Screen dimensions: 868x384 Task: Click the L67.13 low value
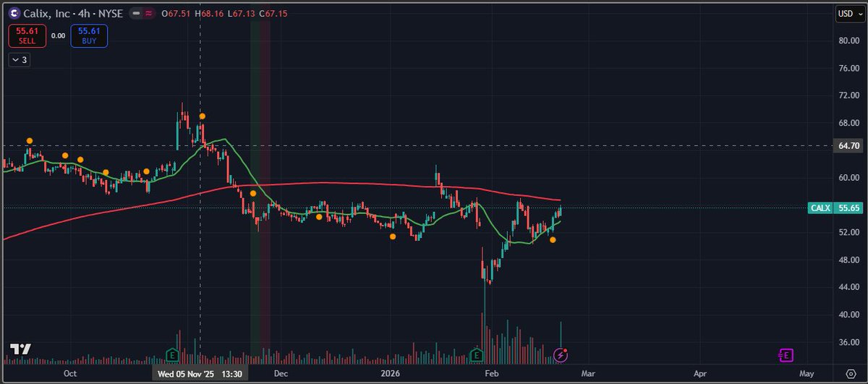pyautogui.click(x=242, y=13)
